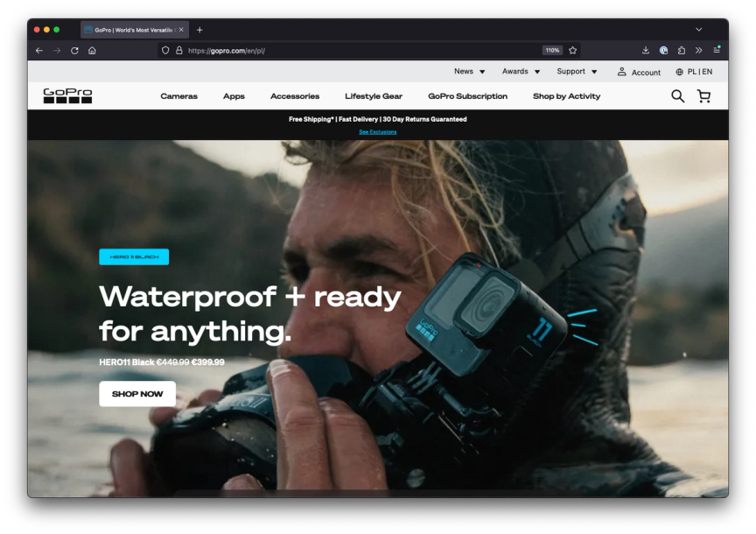Expand the Support dropdown
The image size is (756, 534).
tap(577, 72)
